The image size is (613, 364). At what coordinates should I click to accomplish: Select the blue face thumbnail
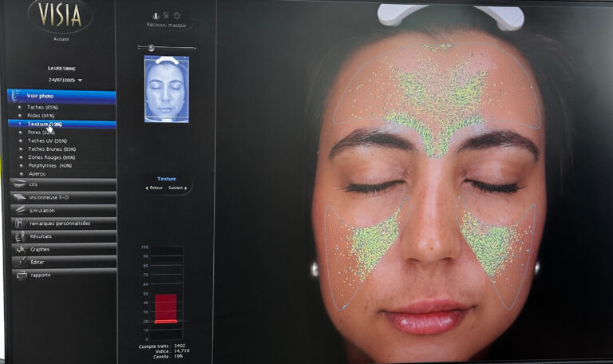[x=167, y=89]
